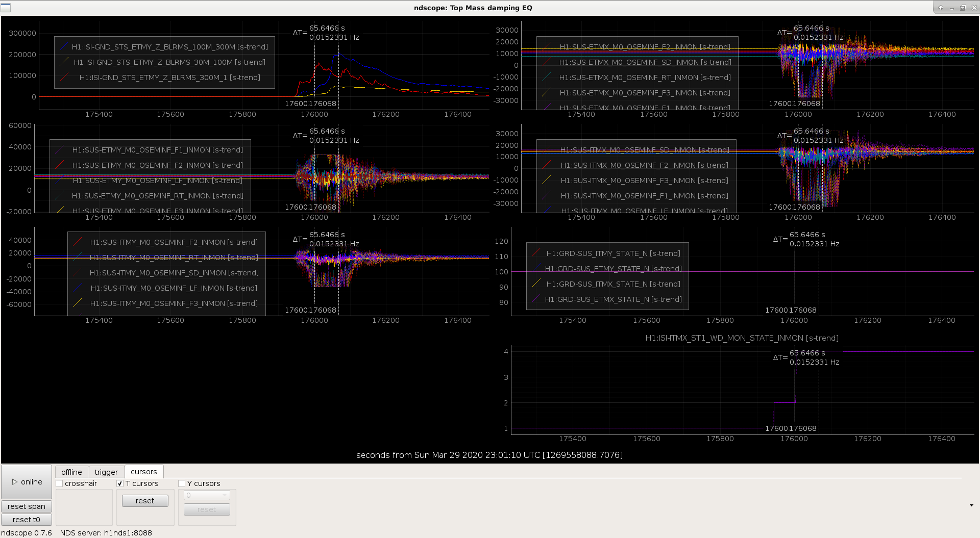Click the H1:ISI-ITMX_ST1_WD_MON_STATE_INMON plot title
The width and height of the screenshot is (980, 538).
pyautogui.click(x=742, y=338)
